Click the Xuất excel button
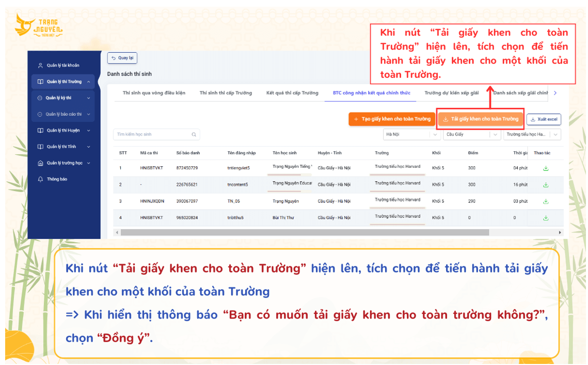The image size is (588, 365). pyautogui.click(x=544, y=119)
